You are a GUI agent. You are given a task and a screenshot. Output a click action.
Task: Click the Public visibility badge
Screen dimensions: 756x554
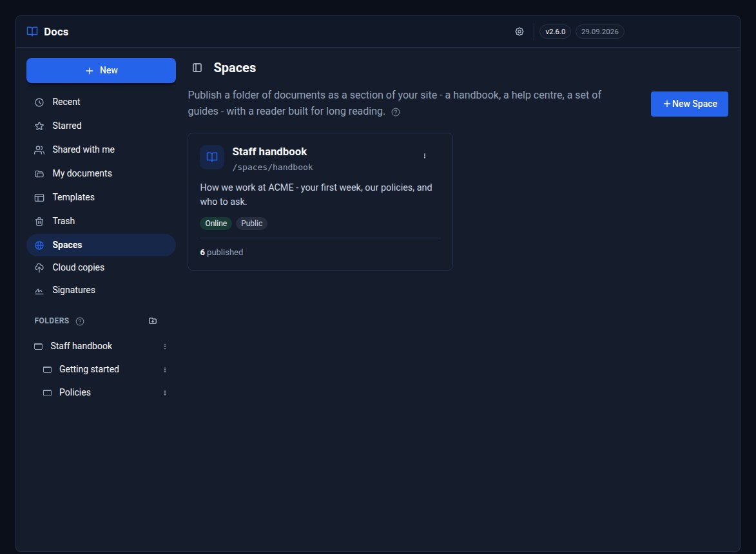252,224
